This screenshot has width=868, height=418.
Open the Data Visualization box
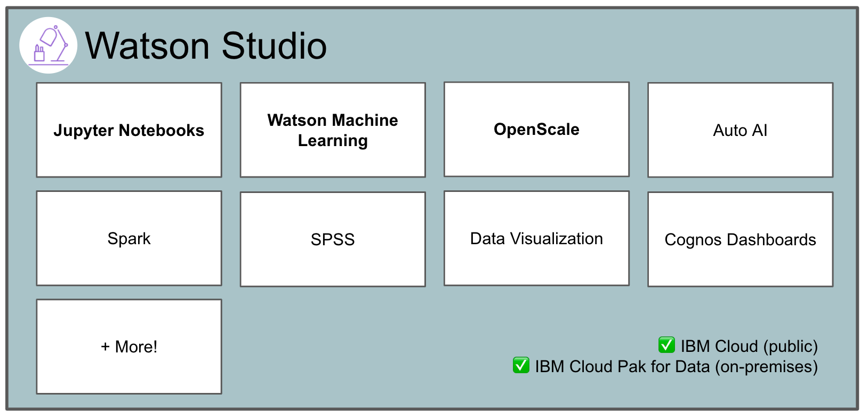point(536,238)
